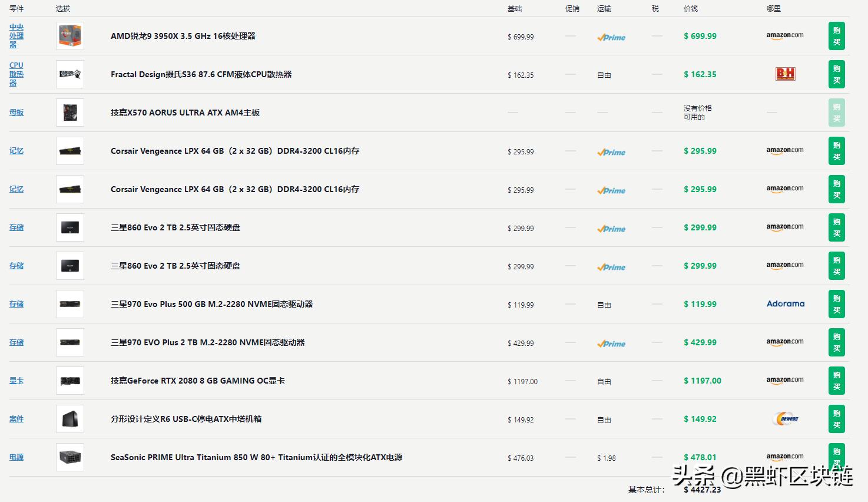Click the $699.99 price link for the AMD CPU

(700, 36)
